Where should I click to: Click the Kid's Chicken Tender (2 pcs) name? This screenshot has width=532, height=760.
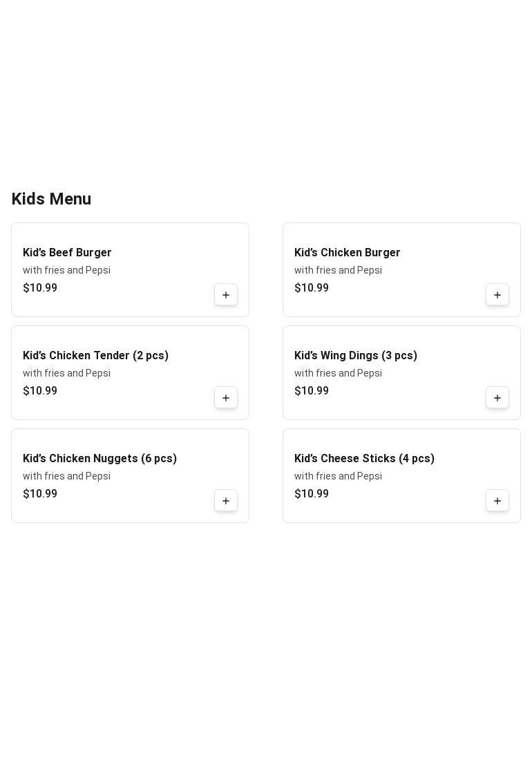95,356
